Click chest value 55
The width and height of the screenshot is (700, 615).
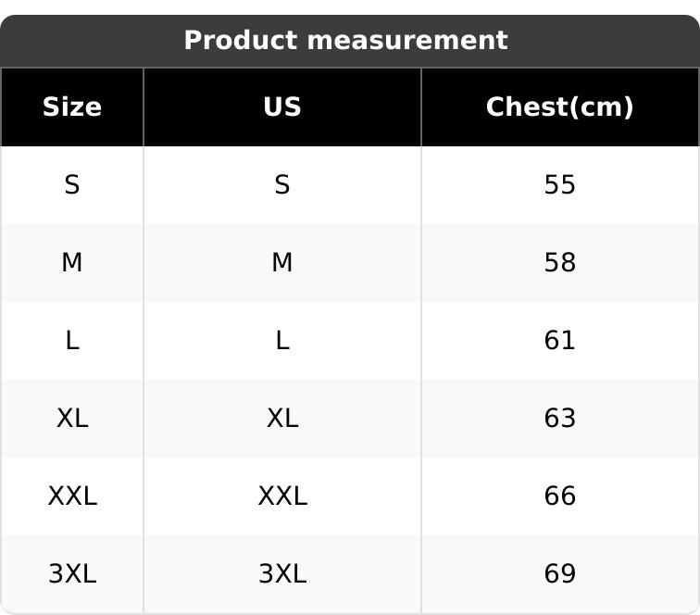(x=559, y=185)
